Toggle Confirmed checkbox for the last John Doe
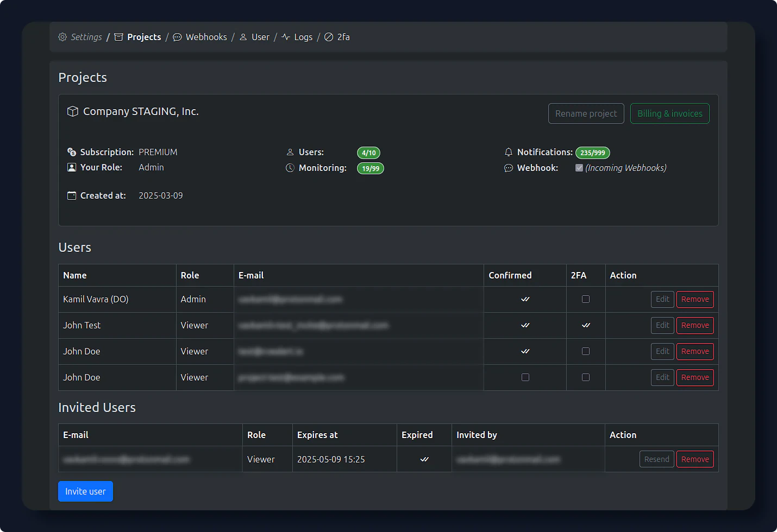The image size is (777, 532). point(525,377)
